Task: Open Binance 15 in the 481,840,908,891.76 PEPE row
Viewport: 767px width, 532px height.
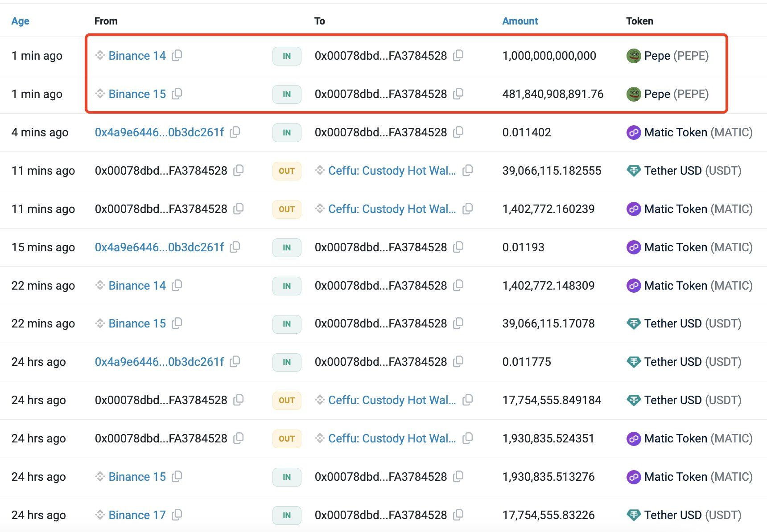Action: pos(137,94)
